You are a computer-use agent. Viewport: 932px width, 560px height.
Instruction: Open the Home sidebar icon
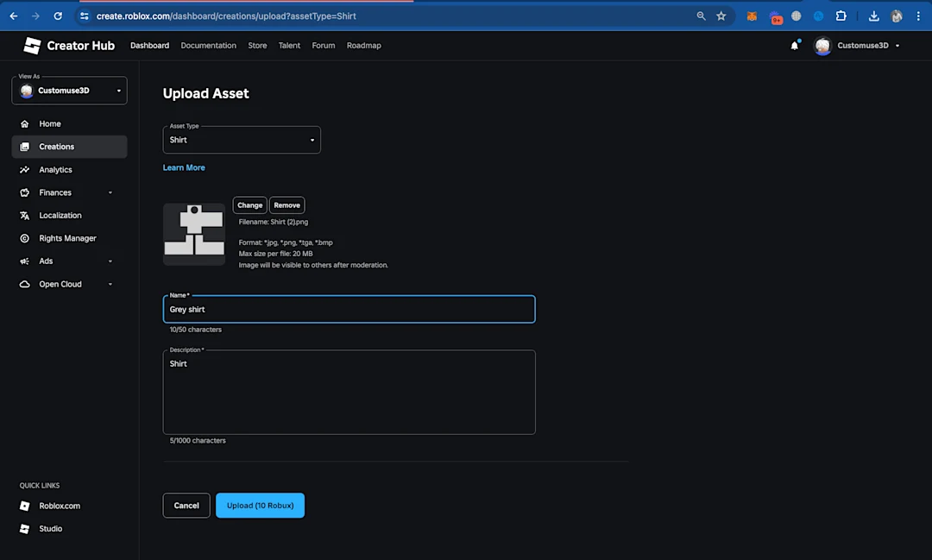click(24, 123)
